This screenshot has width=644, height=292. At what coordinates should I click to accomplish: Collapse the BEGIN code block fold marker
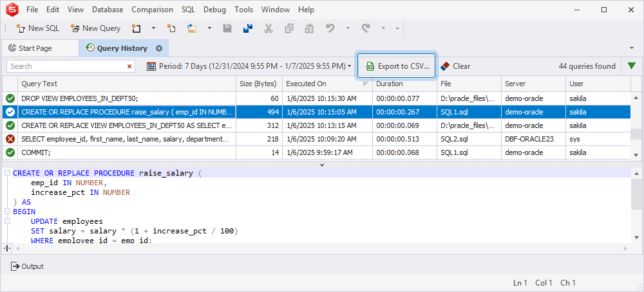point(7,212)
